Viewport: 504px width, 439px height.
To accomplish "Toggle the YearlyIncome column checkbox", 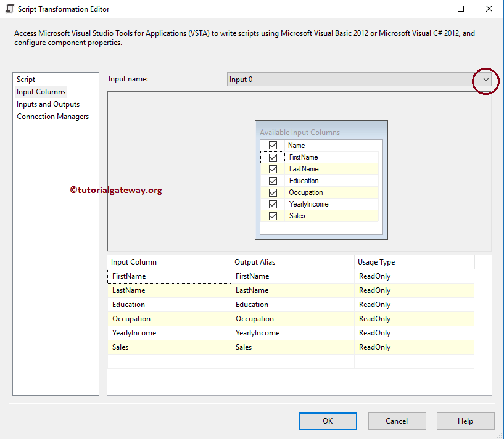I will [x=273, y=203].
